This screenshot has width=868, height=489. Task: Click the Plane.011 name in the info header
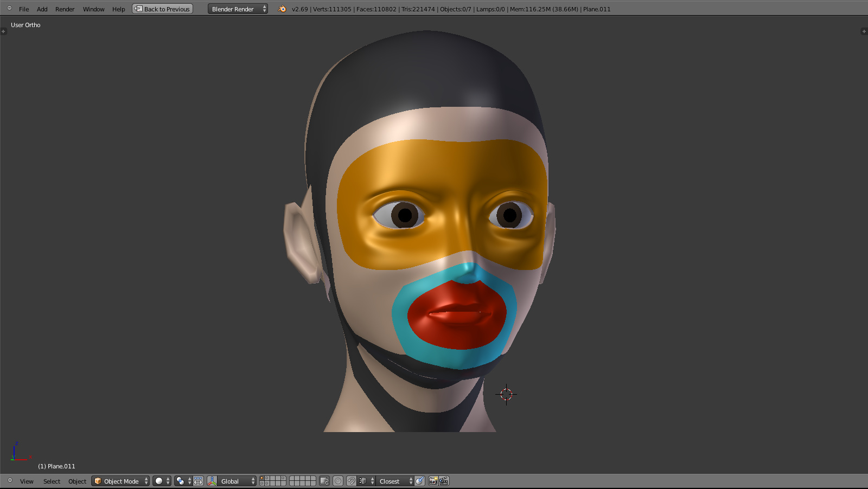click(x=597, y=9)
